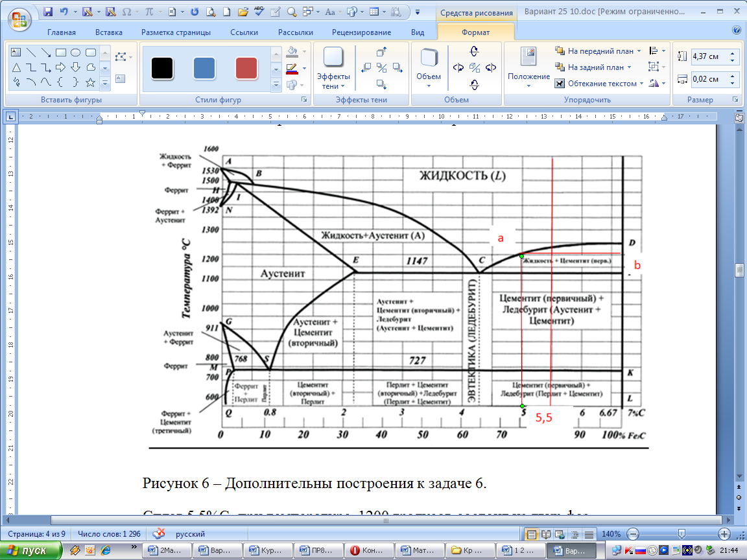Image resolution: width=747 pixels, height=560 pixels.
Task: Open Print Preview magnifier-page icon
Action: (x=211, y=12)
